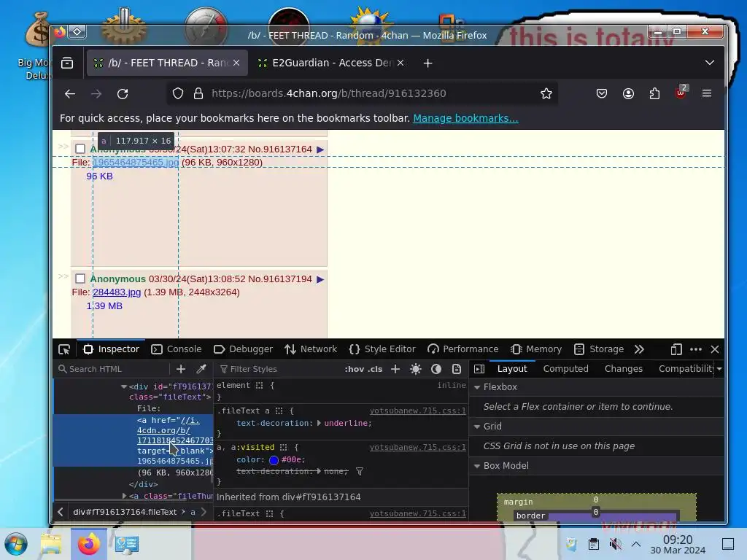747x560 pixels.
Task: Open Windows Start menu orb
Action: (x=16, y=544)
